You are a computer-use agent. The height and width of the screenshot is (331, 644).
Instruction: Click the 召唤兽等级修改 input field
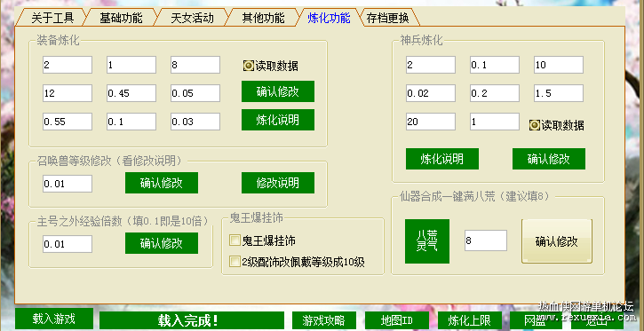point(68,184)
